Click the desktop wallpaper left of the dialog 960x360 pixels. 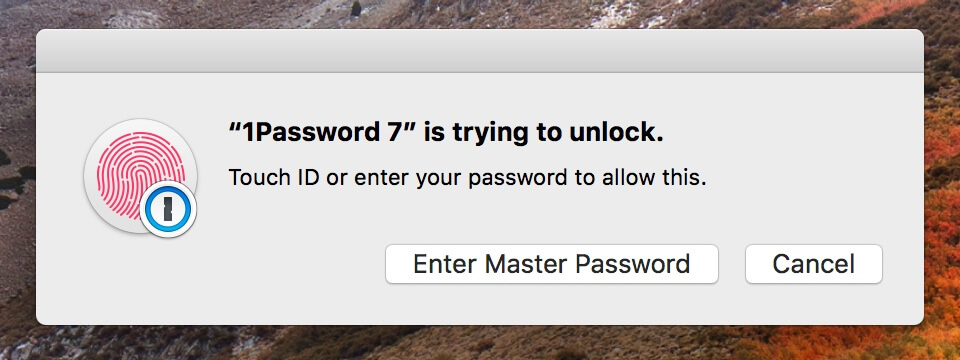17,184
